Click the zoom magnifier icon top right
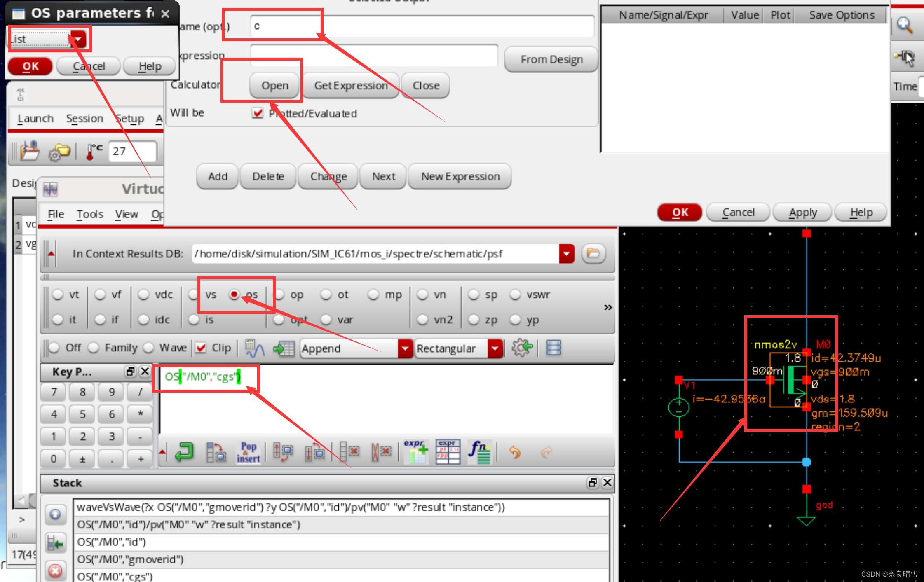The height and width of the screenshot is (582, 924). tap(905, 26)
